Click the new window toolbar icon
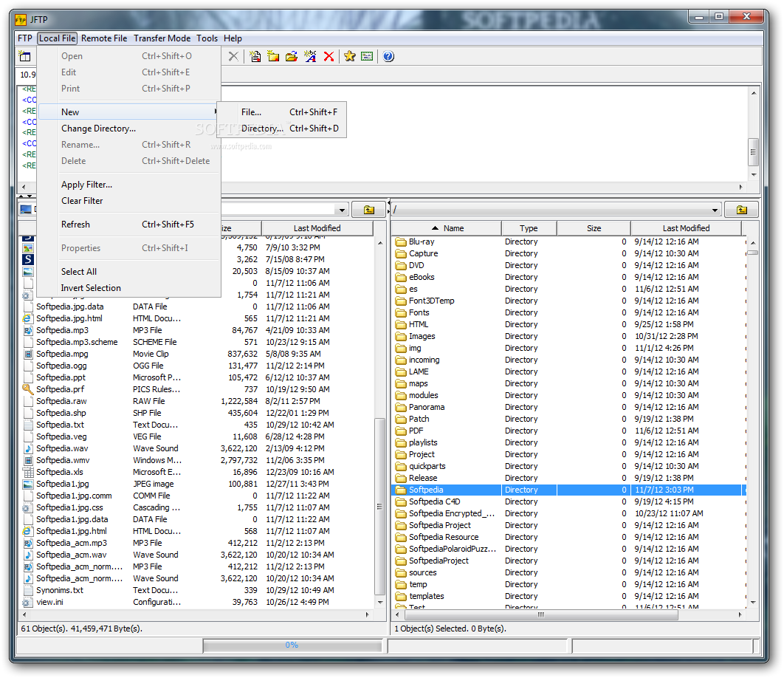 click(24, 57)
